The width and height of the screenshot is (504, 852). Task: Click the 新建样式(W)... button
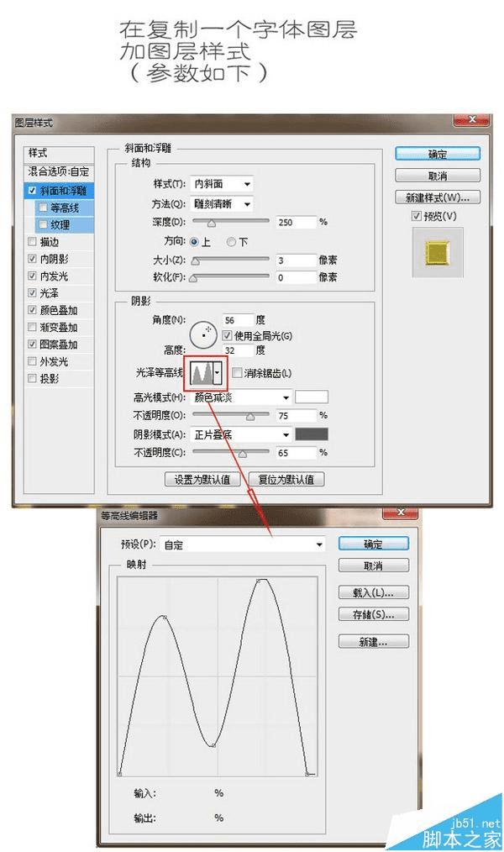tap(438, 197)
